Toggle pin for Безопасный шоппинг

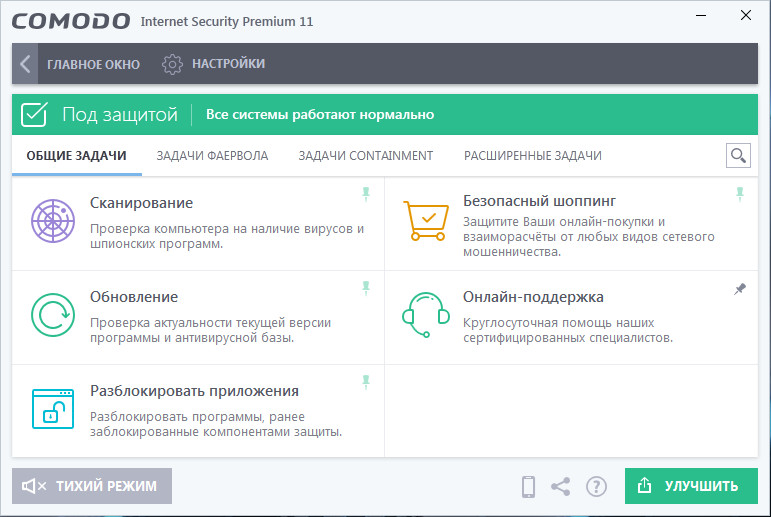(x=740, y=194)
